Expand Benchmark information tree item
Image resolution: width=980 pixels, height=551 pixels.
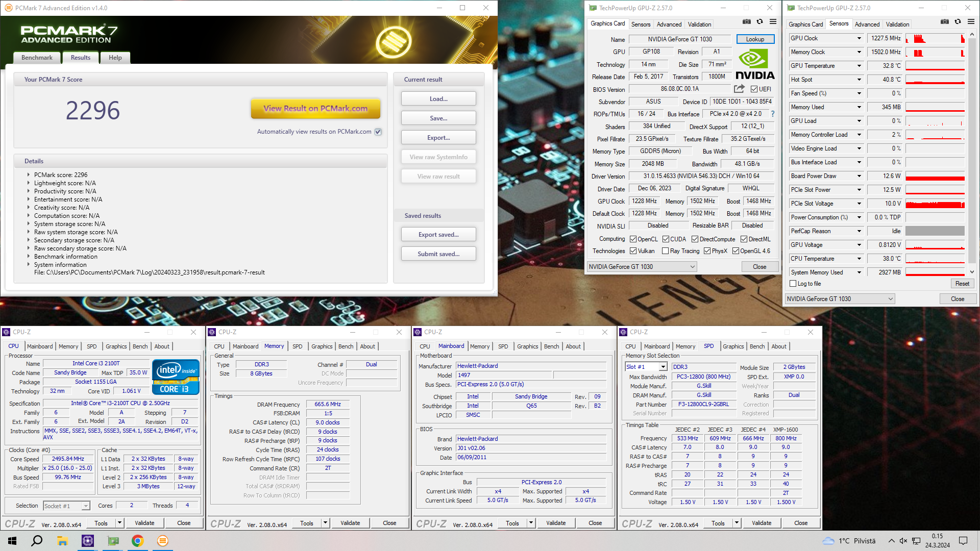(x=28, y=257)
